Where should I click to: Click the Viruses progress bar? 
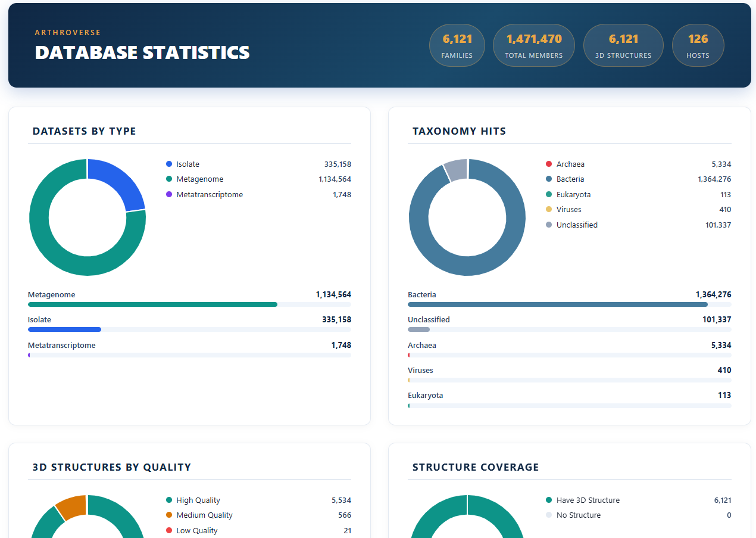(x=570, y=380)
